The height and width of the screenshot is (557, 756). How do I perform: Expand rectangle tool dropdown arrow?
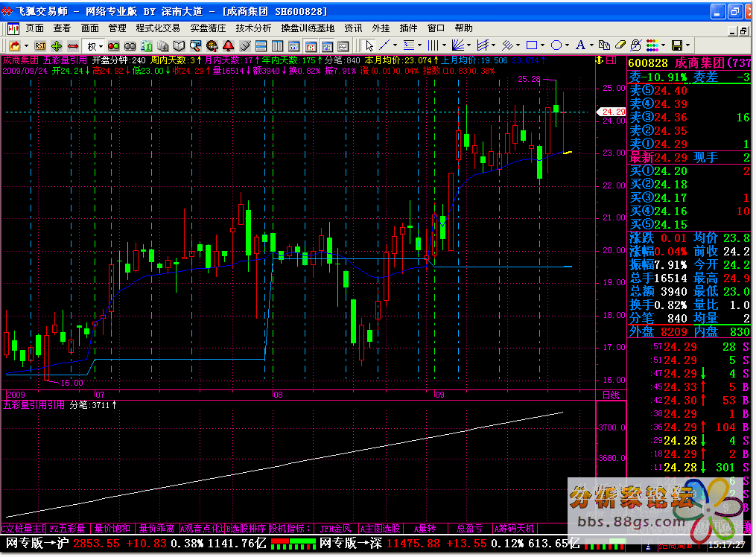point(543,45)
